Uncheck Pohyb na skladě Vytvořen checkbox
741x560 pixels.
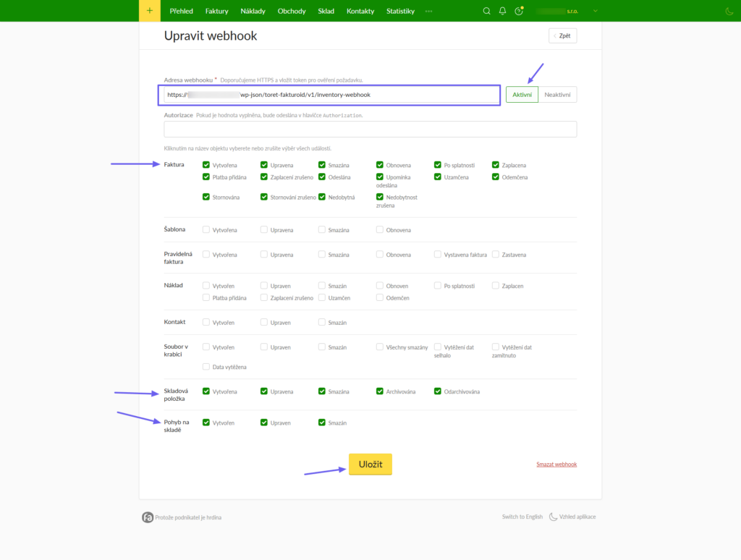coord(206,423)
